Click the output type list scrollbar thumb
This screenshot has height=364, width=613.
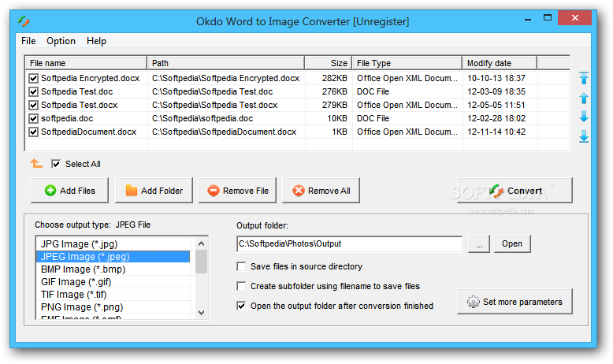(202, 262)
